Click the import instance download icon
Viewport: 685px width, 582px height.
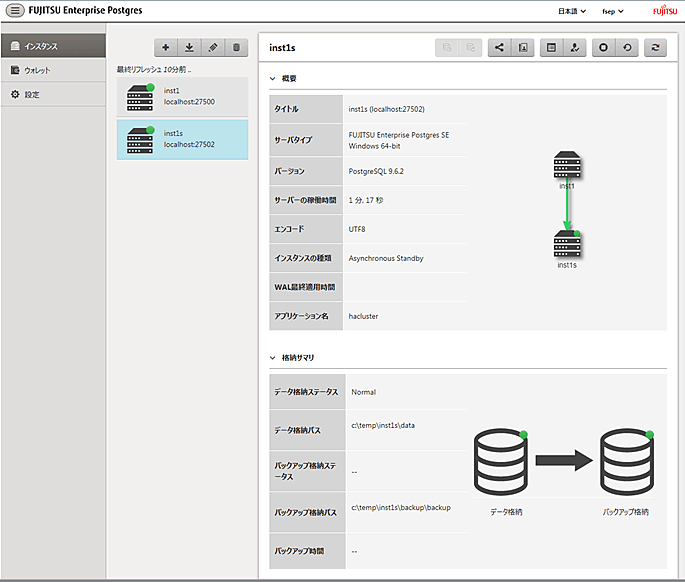(189, 47)
